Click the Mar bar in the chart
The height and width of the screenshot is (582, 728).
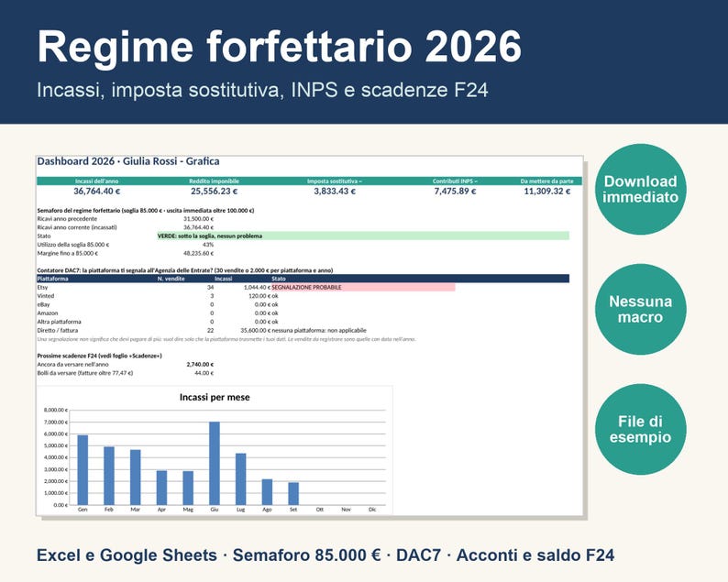click(x=136, y=478)
